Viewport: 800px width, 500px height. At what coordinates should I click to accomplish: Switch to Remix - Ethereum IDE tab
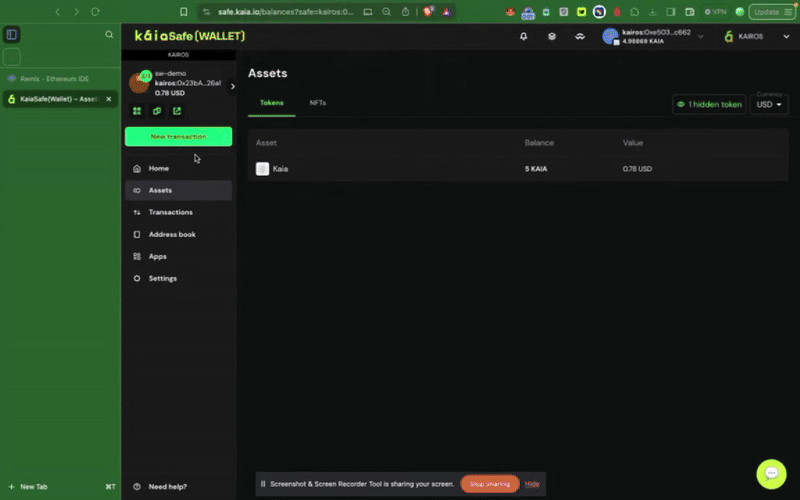(x=60, y=79)
